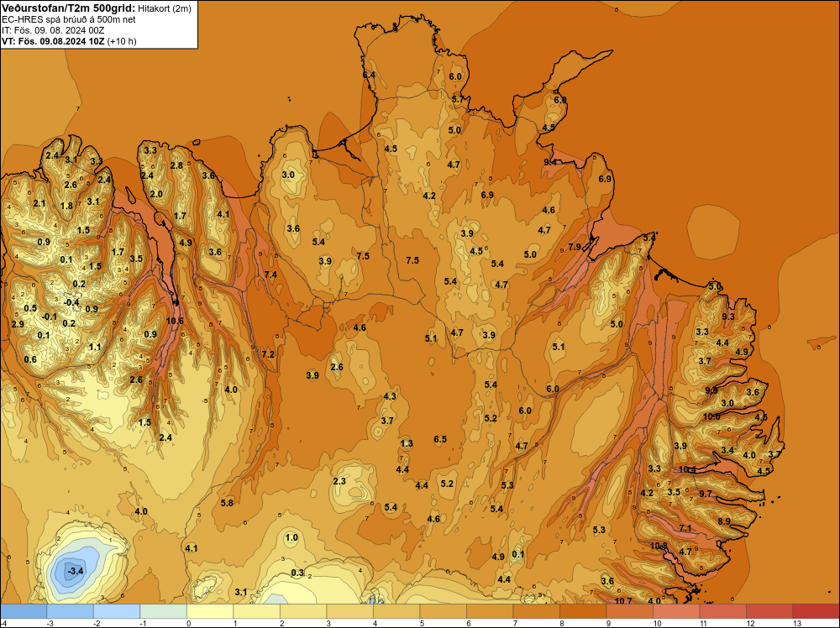This screenshot has width=840, height=628.
Task: Click the light blue legend swatch between -2 and -1
Action: (x=117, y=611)
